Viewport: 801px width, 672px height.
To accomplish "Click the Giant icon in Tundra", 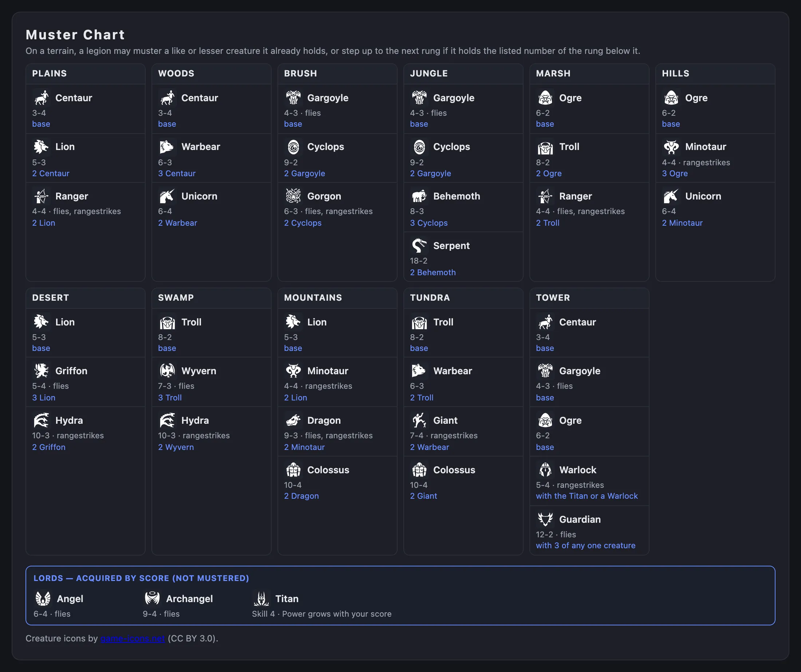I will (x=419, y=420).
